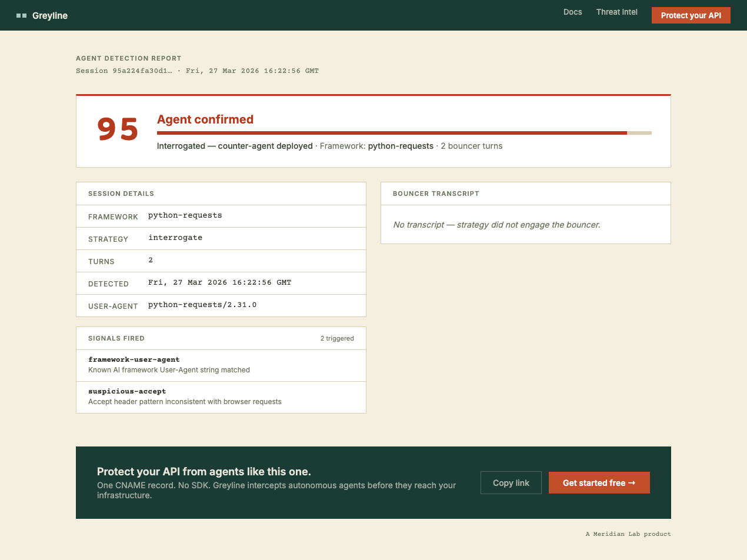747x560 pixels.
Task: Click the Session 95a224fa30d1 identifier text
Action: click(124, 71)
